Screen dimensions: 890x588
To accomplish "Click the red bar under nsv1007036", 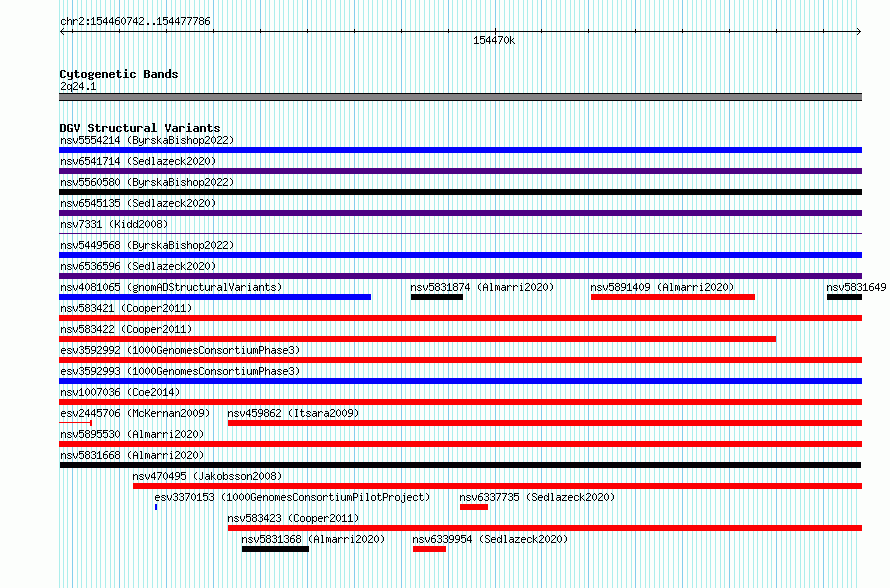I will coord(460,402).
